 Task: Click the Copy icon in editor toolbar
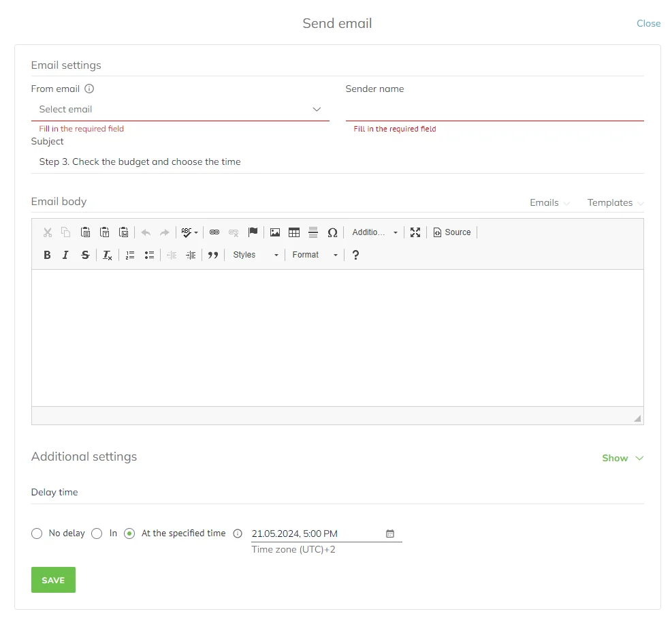coord(65,232)
